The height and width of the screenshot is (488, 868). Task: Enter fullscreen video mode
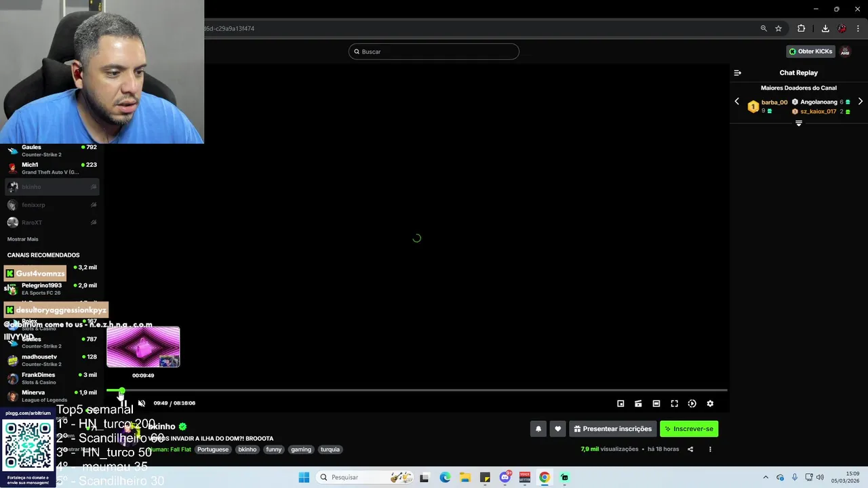click(674, 403)
